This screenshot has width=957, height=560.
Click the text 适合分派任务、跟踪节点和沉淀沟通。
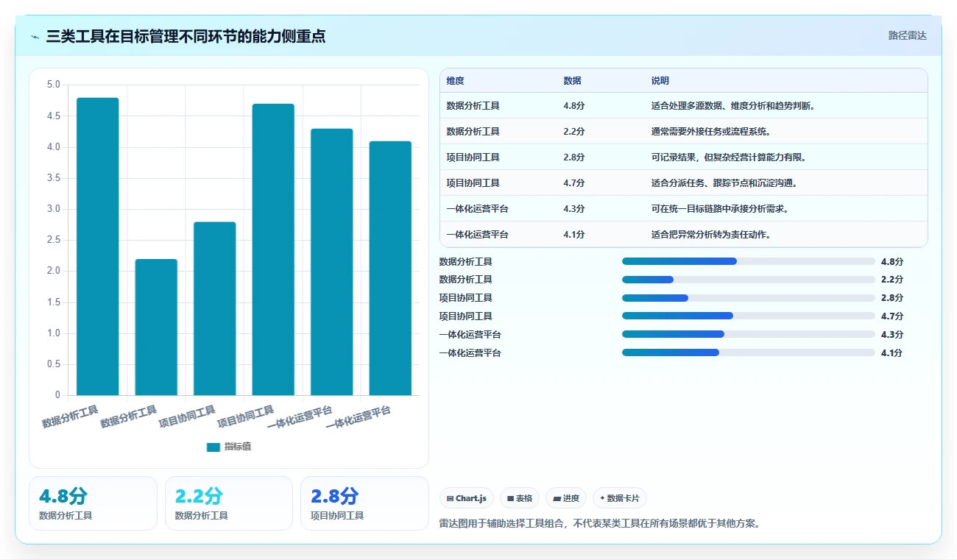tap(724, 183)
